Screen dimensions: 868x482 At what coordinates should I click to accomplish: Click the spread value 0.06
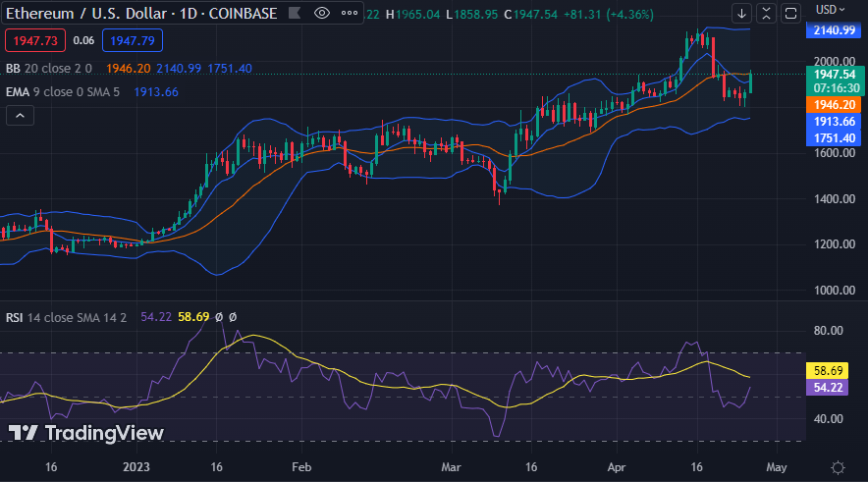pyautogui.click(x=83, y=40)
